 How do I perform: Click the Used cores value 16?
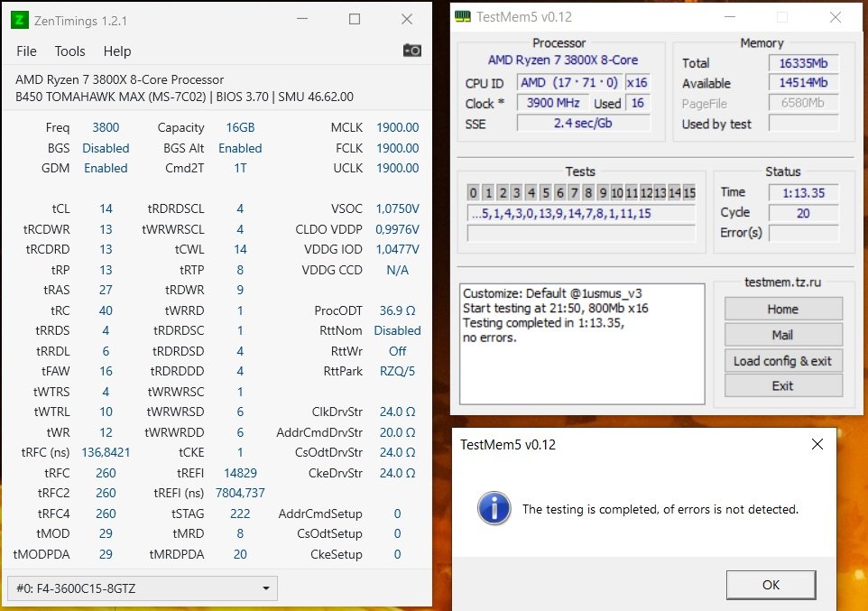click(638, 103)
